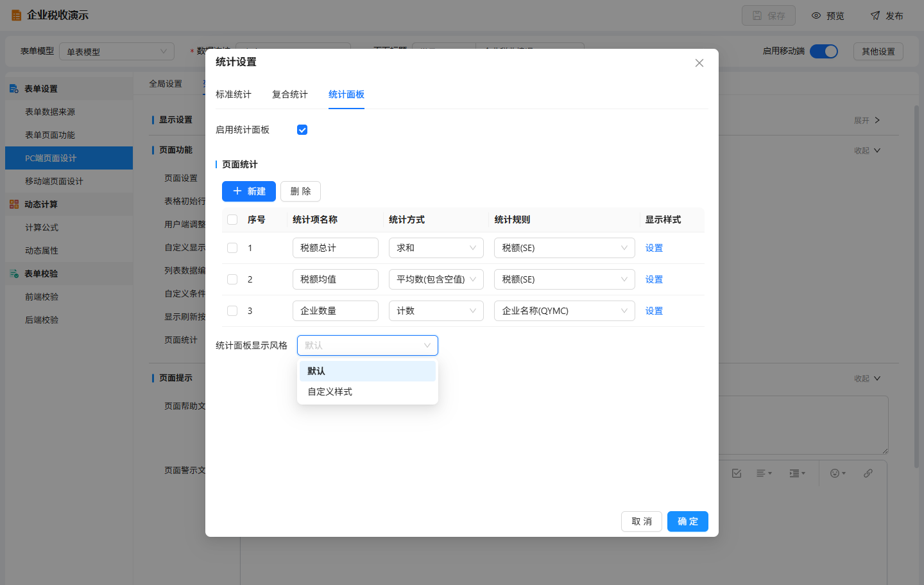Open the 税额(SE) rule dropdown for 税额总计
This screenshot has width=924, height=585.
[x=565, y=248]
